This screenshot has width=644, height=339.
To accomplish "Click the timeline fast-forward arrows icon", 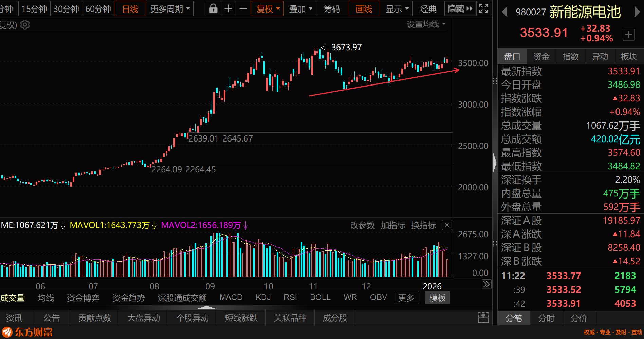I will 486,284.
